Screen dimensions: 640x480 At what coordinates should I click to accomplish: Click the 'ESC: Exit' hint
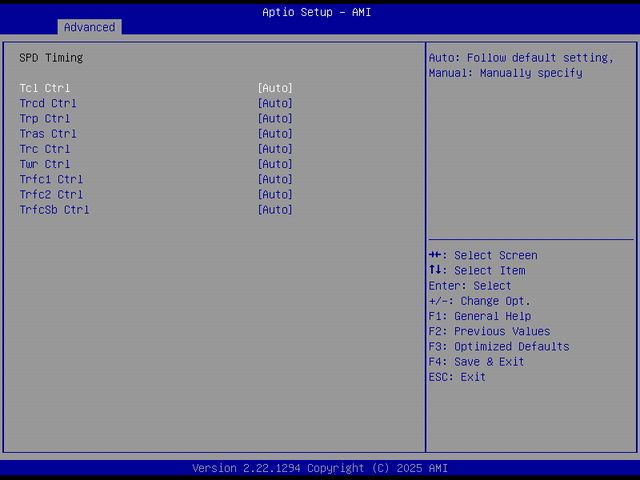coord(457,377)
